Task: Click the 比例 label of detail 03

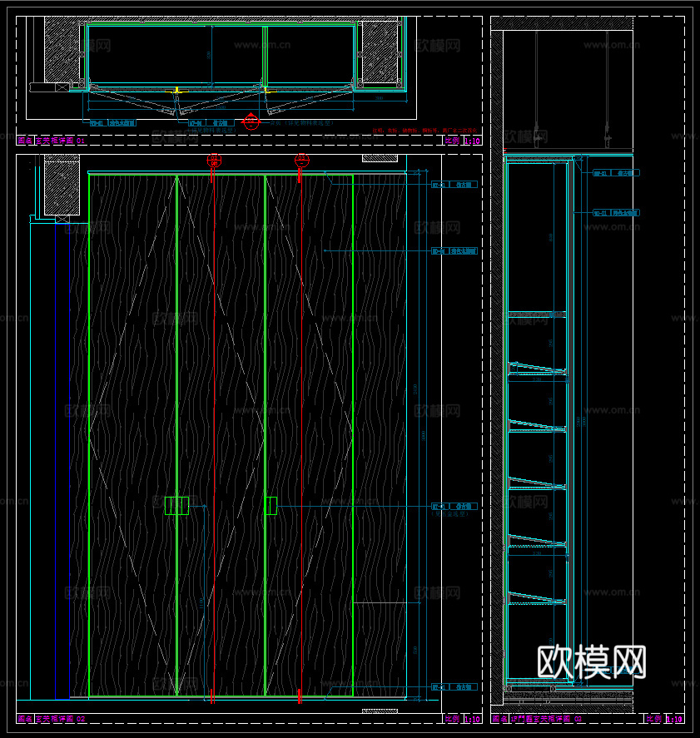Action: [x=654, y=719]
